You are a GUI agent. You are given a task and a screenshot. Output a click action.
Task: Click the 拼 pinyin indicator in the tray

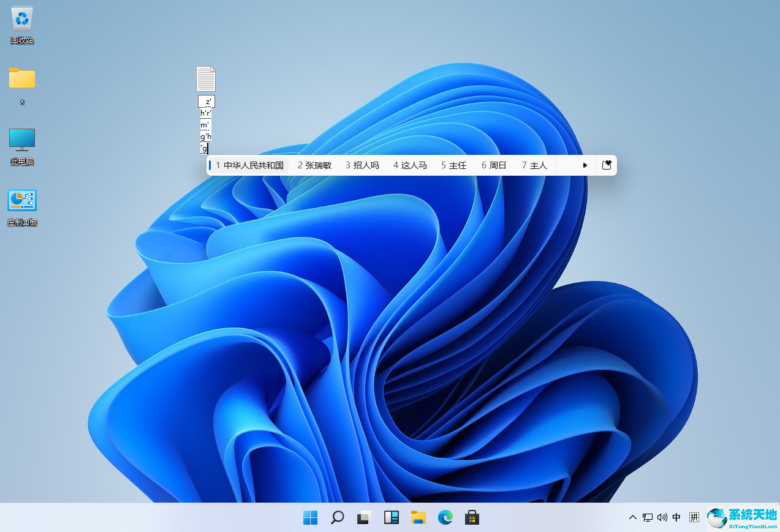click(x=694, y=517)
